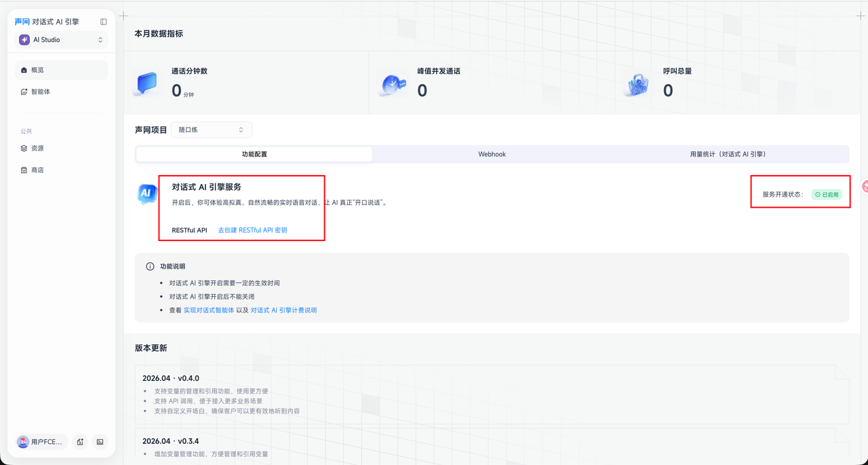Image resolution: width=868 pixels, height=465 pixels.
Task: Click the line 支持 API 调用，便于接入更多业务场景
Action: tap(208, 401)
